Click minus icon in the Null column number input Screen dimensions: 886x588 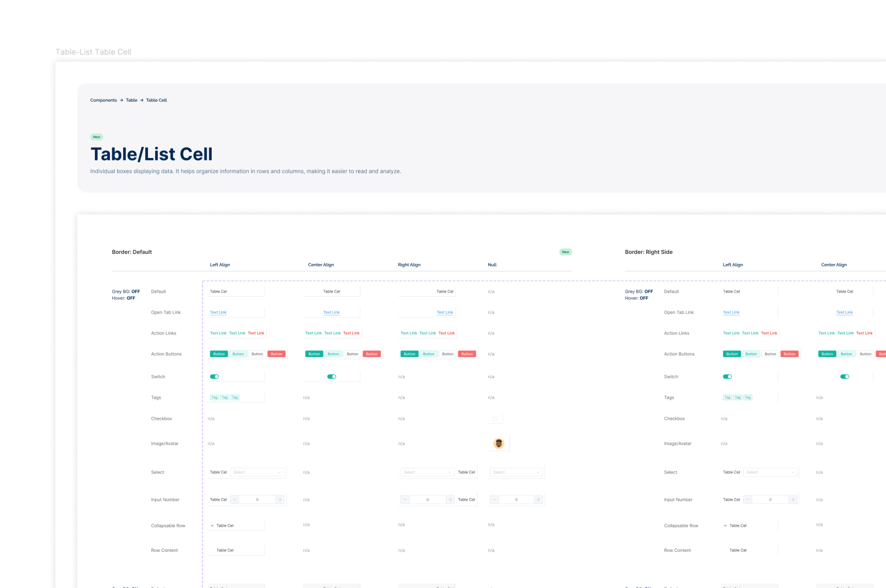[x=494, y=500]
